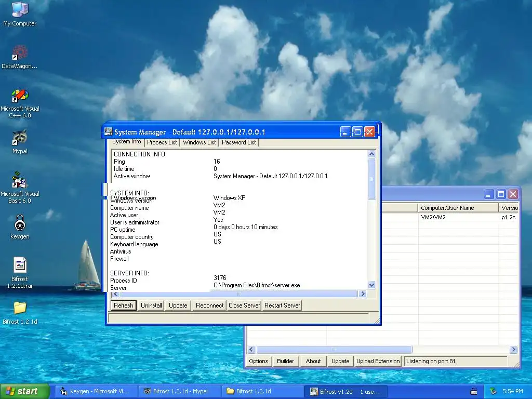Minimize the Bifrost main window
The height and width of the screenshot is (399, 532).
(x=488, y=194)
